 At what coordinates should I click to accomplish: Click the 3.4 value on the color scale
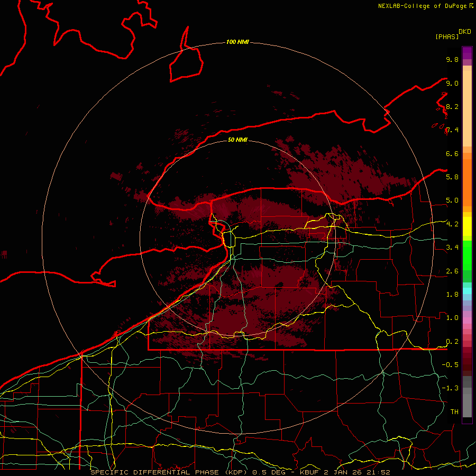pos(452,247)
